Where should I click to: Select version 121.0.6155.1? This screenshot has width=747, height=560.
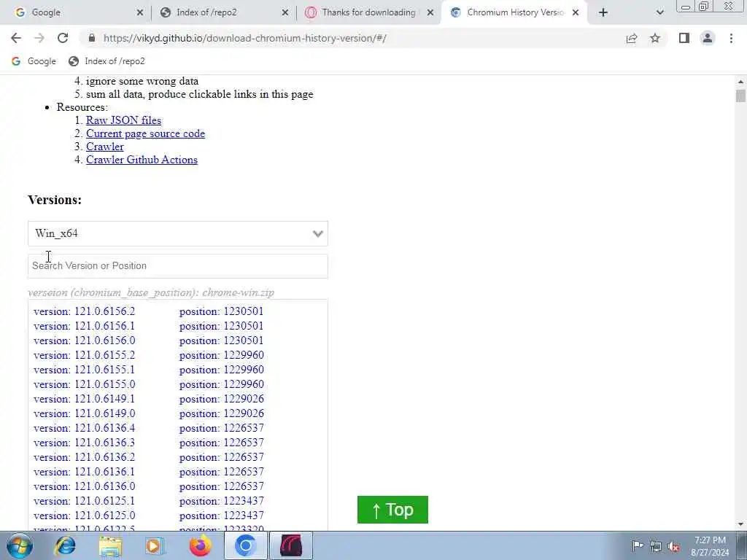pyautogui.click(x=85, y=370)
